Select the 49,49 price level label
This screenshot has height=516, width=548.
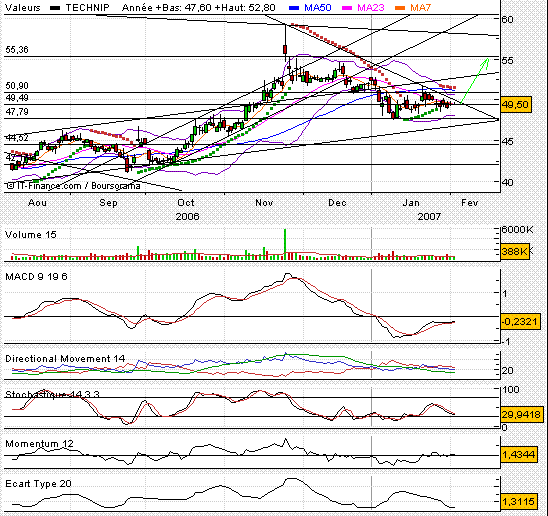click(17, 98)
